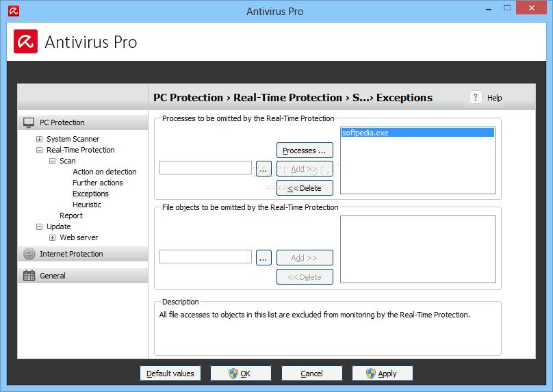553x392 pixels.
Task: Open the PC Protection section
Action: coord(83,122)
